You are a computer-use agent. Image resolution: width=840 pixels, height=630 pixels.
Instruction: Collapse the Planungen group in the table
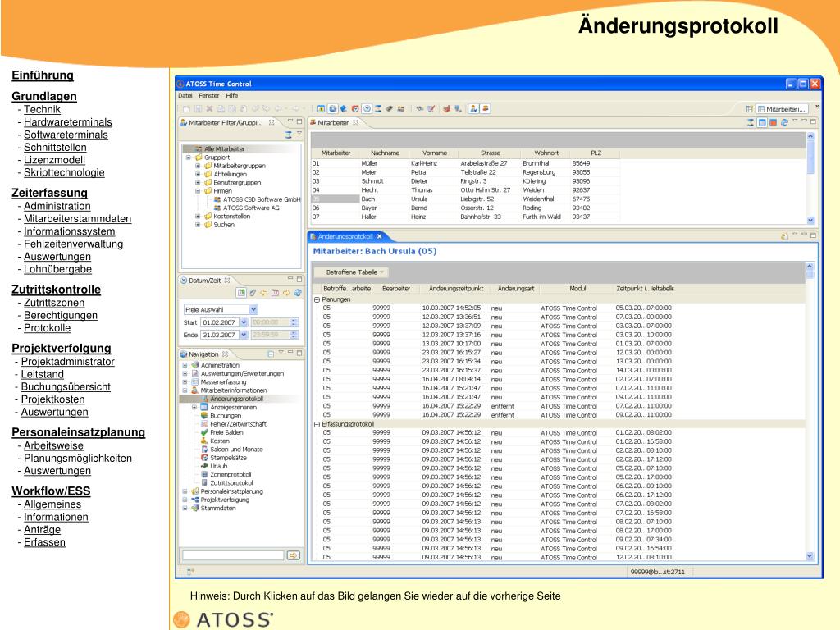(317, 299)
